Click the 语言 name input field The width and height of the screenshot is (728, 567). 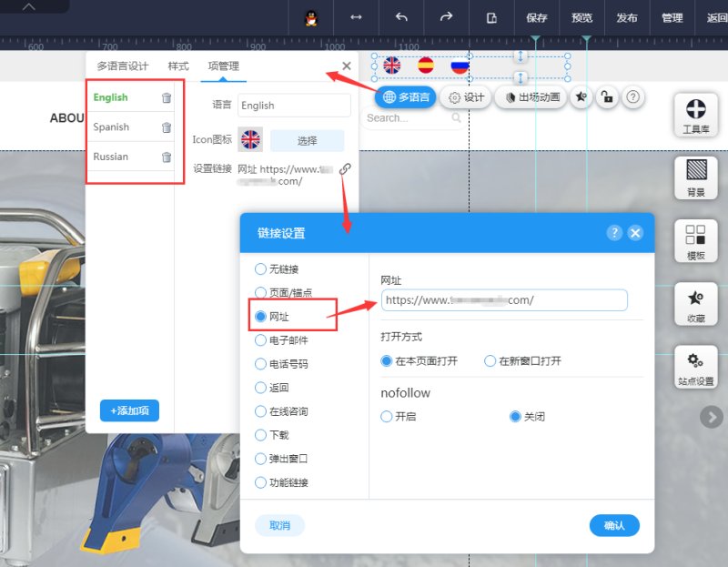pos(294,106)
